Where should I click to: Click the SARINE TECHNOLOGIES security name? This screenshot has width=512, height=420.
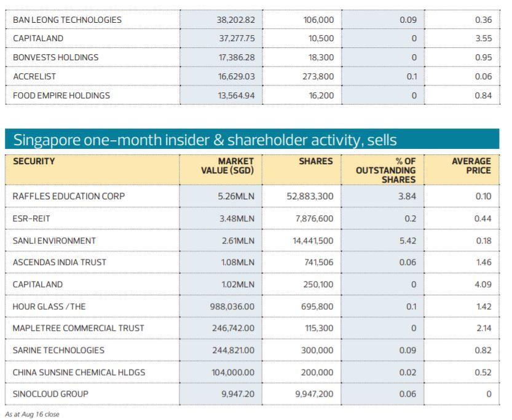[x=58, y=350]
